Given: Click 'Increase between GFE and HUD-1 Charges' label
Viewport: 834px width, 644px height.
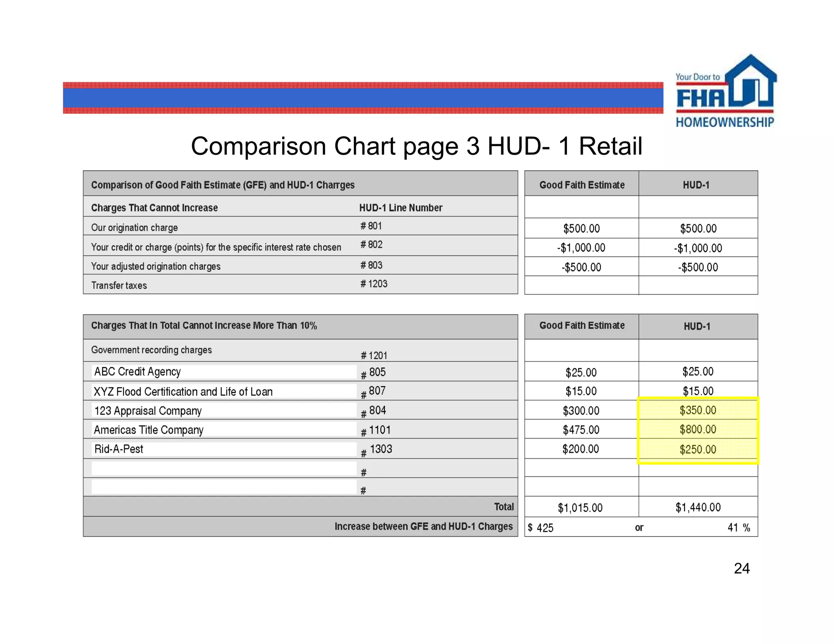Looking at the screenshot, I should click(x=424, y=526).
